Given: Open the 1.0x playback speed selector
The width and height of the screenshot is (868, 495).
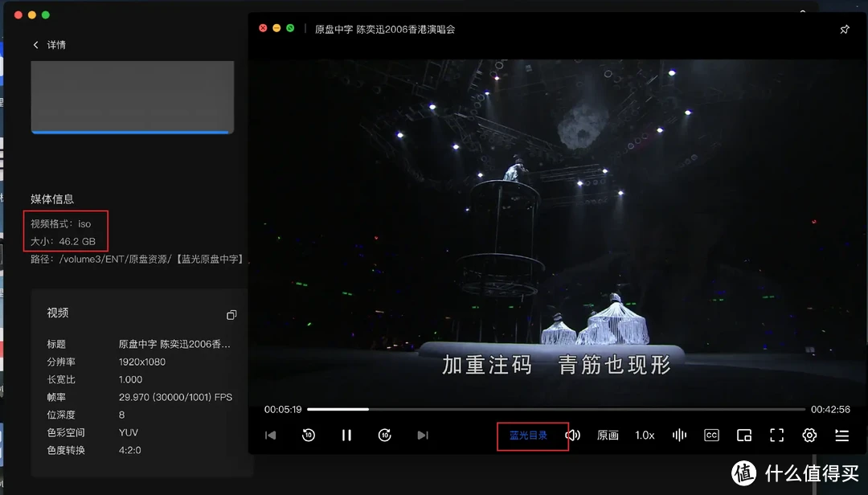Looking at the screenshot, I should (x=645, y=435).
